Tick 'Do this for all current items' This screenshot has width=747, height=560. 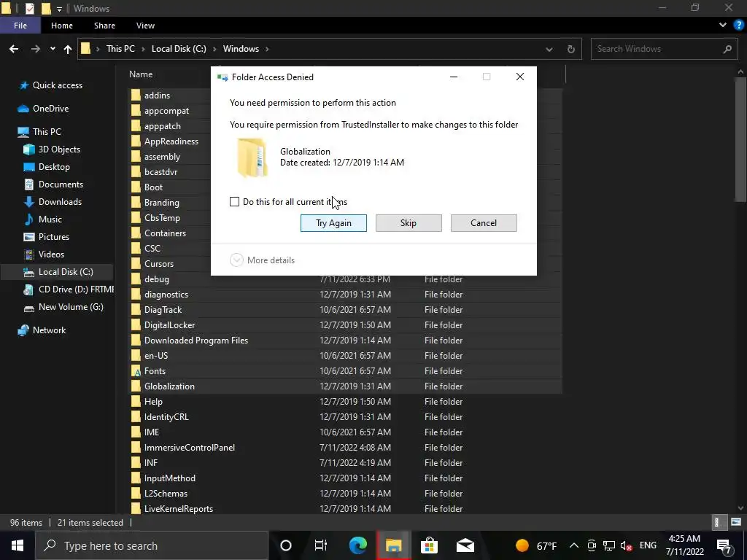click(x=234, y=201)
